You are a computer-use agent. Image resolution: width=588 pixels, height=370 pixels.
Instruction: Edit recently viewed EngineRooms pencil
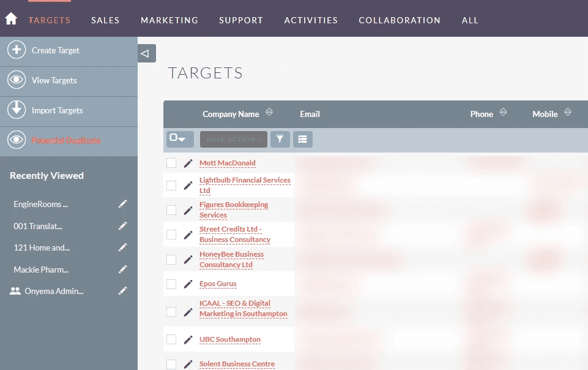[122, 204]
